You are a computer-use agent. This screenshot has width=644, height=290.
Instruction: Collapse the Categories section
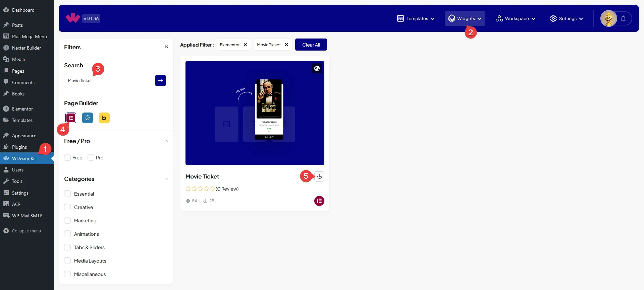tap(166, 179)
